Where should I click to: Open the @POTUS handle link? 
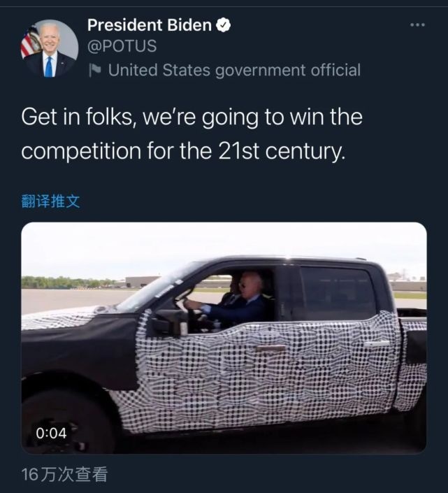pos(122,46)
